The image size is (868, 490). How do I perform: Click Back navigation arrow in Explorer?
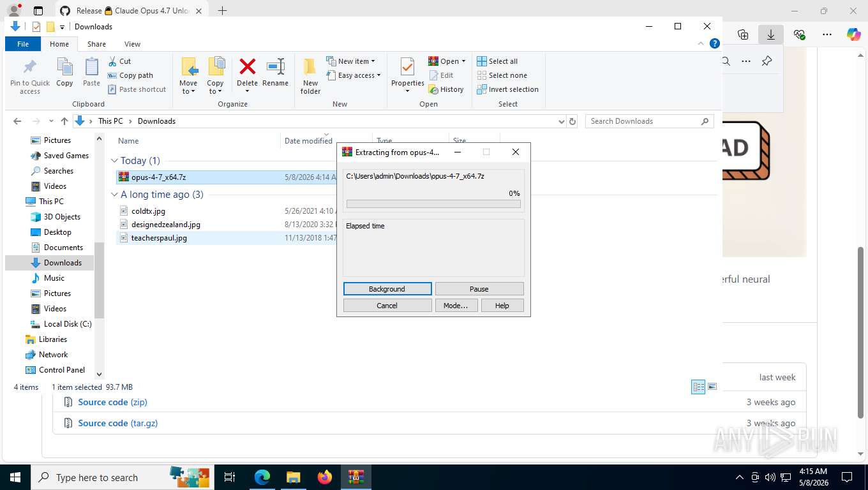[x=17, y=121]
